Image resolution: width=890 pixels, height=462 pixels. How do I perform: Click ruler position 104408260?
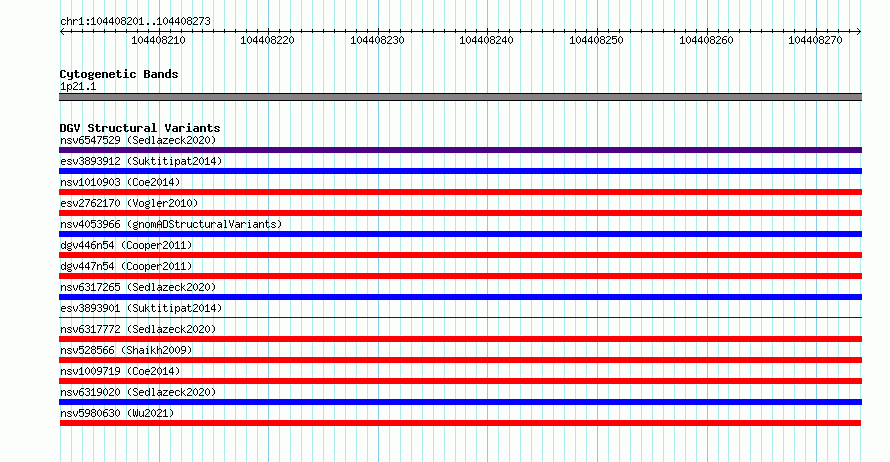click(x=706, y=40)
